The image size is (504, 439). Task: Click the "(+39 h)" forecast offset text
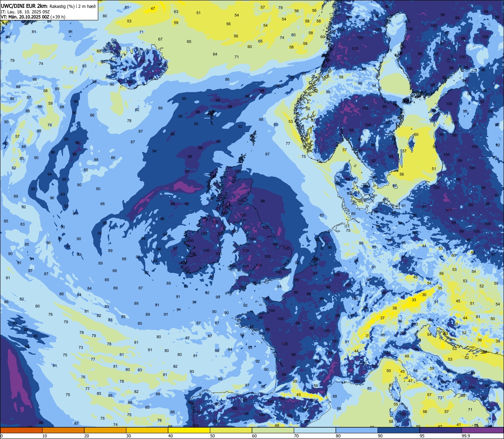pos(59,17)
